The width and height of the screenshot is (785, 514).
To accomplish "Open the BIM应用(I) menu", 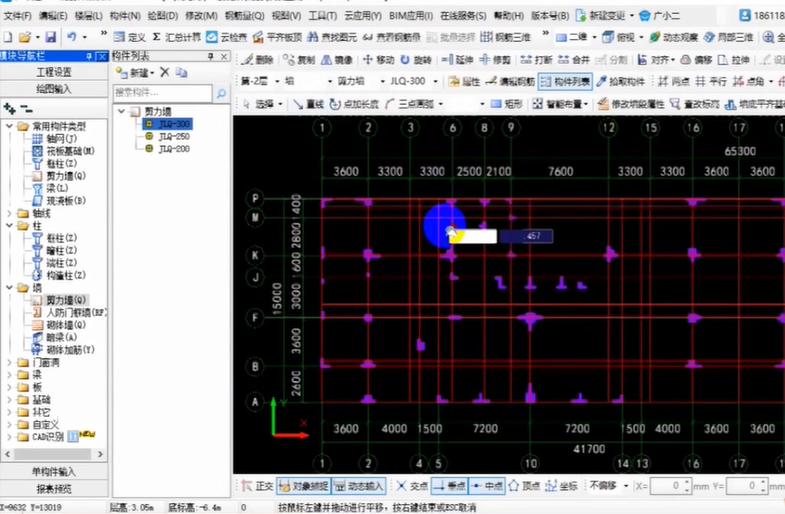I will tap(411, 16).
